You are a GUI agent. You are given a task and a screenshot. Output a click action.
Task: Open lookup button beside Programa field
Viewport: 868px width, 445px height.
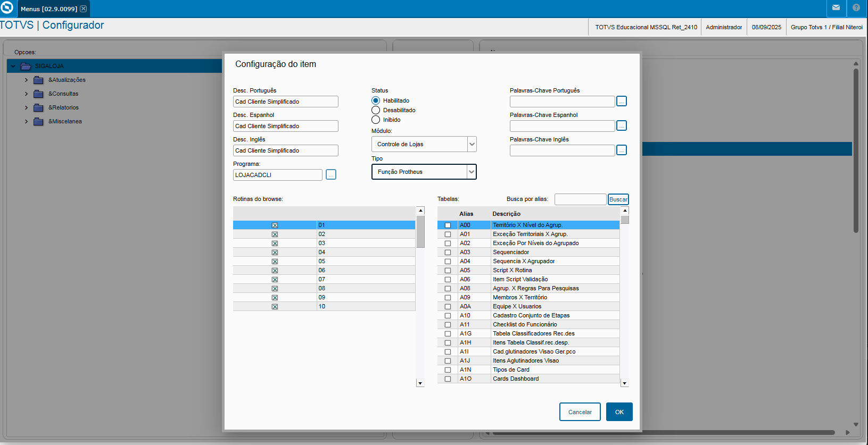coord(331,174)
